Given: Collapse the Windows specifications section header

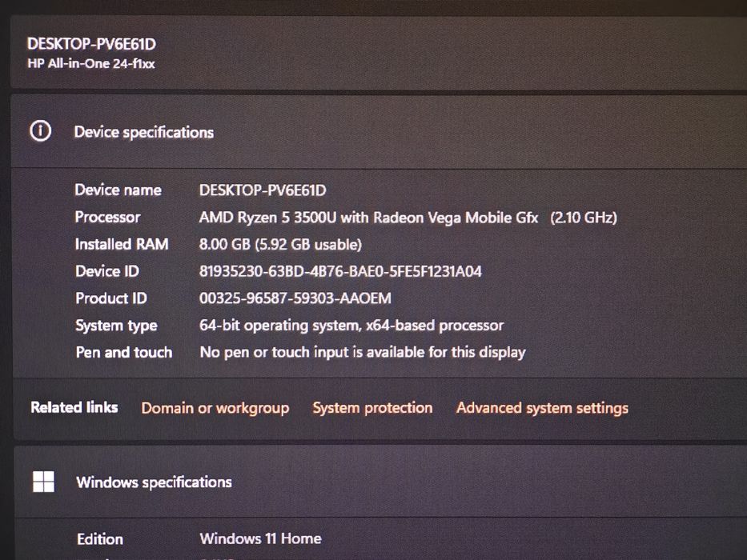Looking at the screenshot, I should (x=380, y=482).
